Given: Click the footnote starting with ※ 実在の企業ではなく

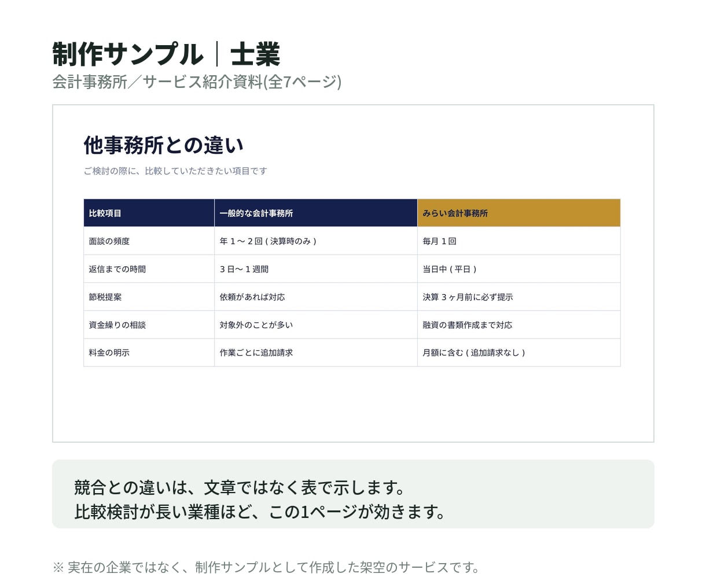Looking at the screenshot, I should [266, 567].
